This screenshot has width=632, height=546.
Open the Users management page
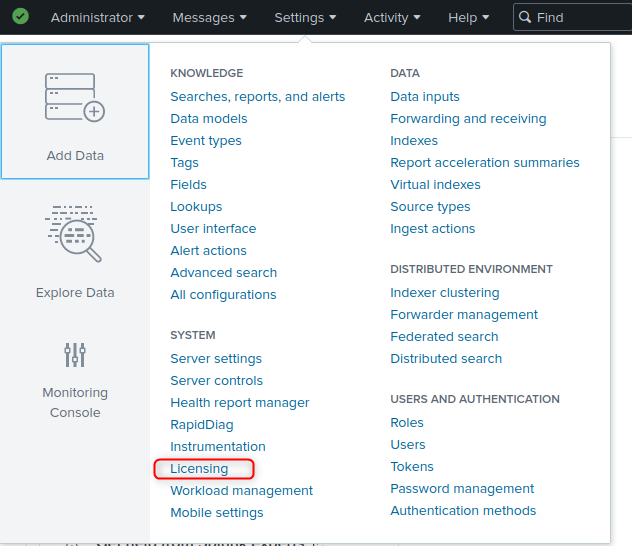[408, 445]
